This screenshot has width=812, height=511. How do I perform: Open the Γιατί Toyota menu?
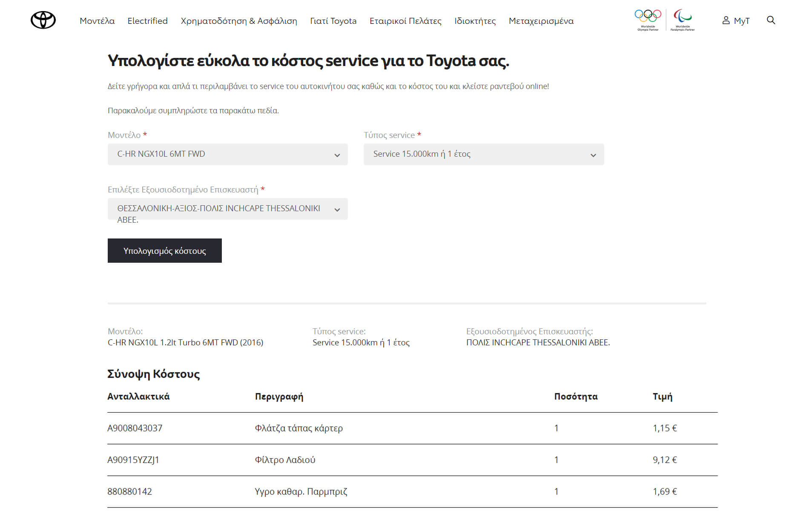tap(333, 21)
